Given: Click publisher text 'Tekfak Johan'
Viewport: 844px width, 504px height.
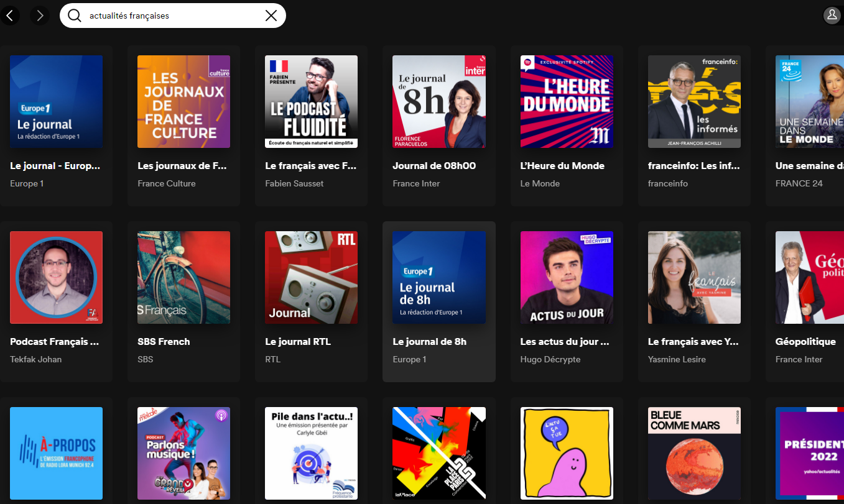Looking at the screenshot, I should pos(36,359).
